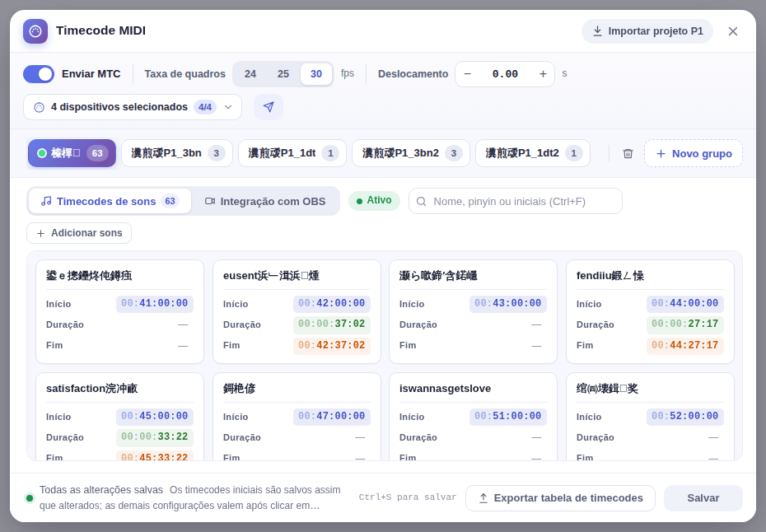This screenshot has width=766, height=532.
Task: Click Início timecode 00:52:00:00
Action: (685, 416)
